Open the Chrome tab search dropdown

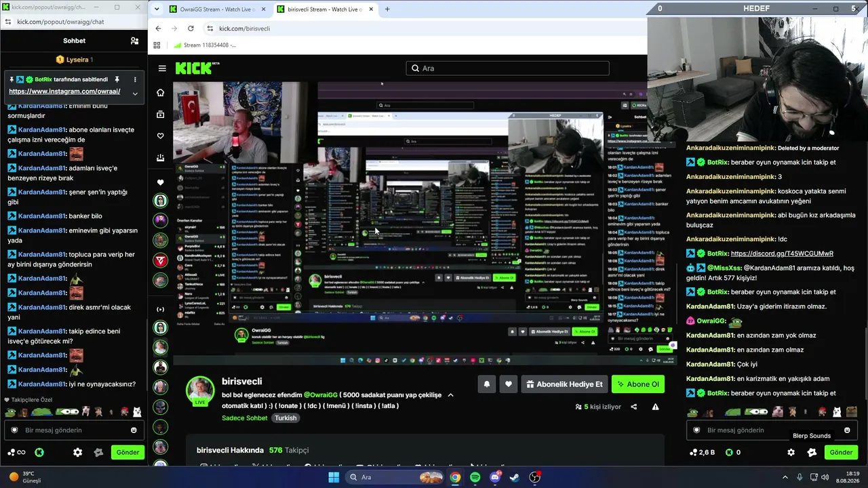pos(157,9)
